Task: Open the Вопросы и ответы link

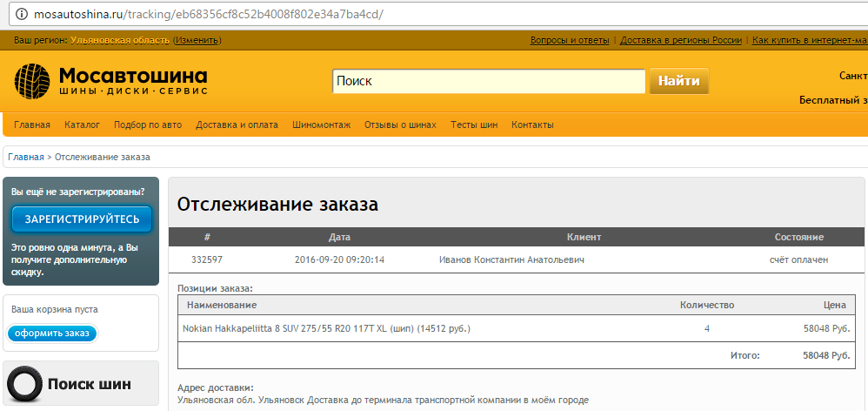Action: pos(570,41)
